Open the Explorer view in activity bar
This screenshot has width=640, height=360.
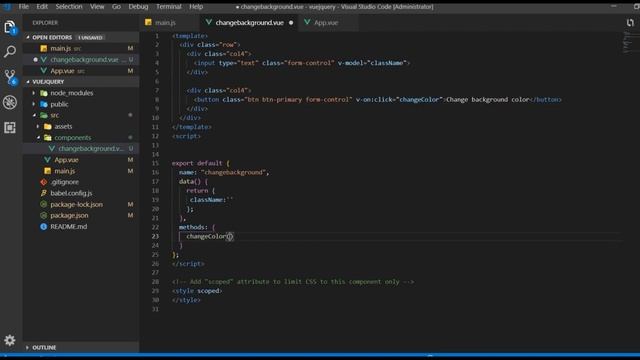coord(10,27)
